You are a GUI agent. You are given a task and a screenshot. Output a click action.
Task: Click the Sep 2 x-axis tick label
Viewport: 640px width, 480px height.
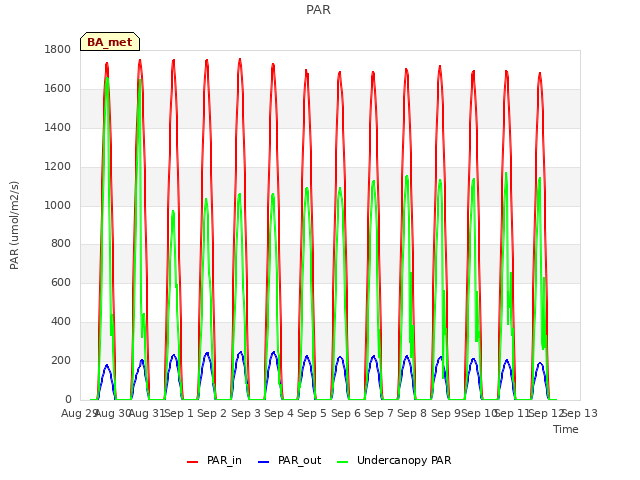[x=212, y=413]
